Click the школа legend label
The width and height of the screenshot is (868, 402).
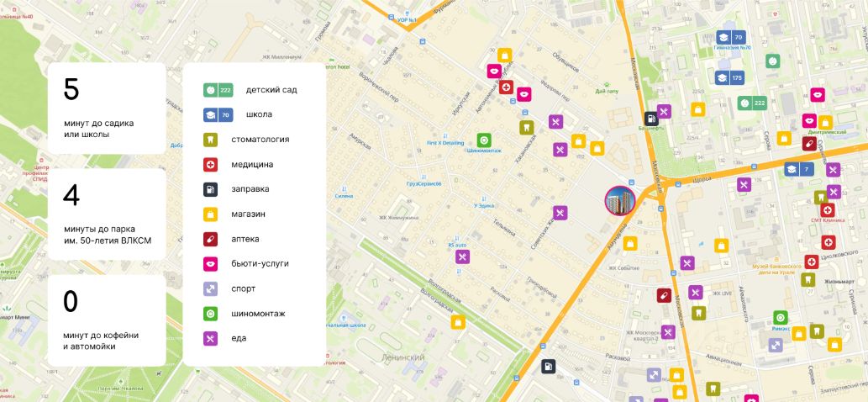coord(259,114)
